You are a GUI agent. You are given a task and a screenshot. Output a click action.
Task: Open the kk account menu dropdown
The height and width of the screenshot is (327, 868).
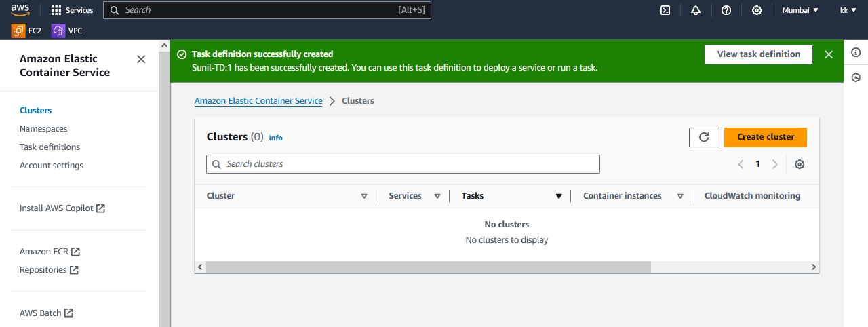click(x=848, y=10)
